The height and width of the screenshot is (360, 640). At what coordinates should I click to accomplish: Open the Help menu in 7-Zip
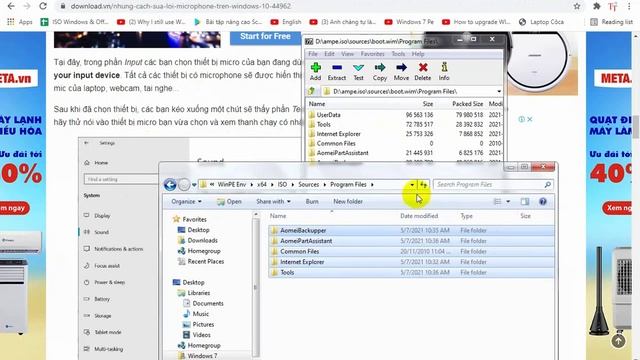click(418, 54)
